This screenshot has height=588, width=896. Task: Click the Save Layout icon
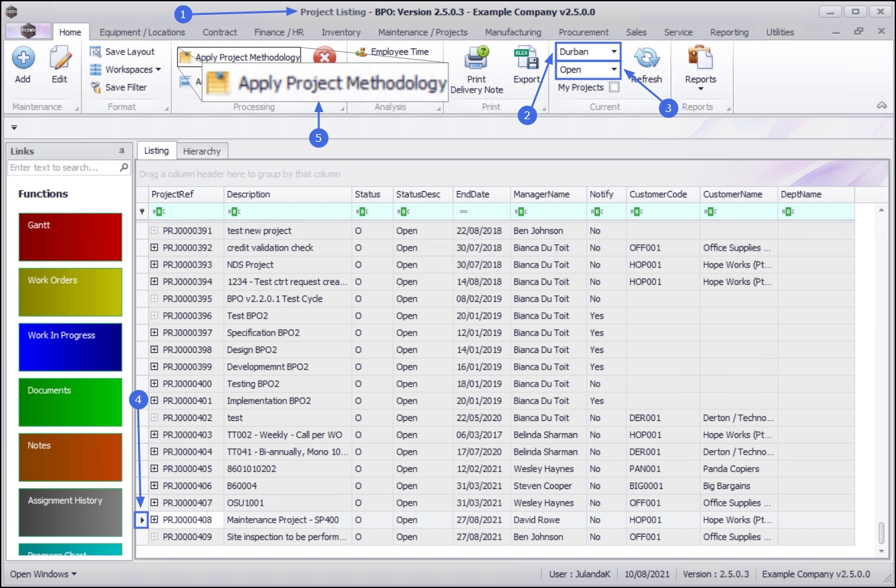pos(96,52)
